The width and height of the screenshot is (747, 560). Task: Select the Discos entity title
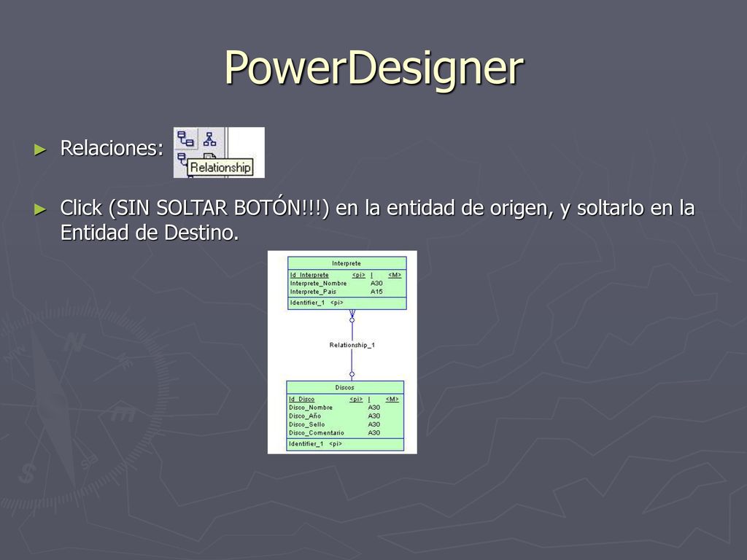click(x=344, y=388)
